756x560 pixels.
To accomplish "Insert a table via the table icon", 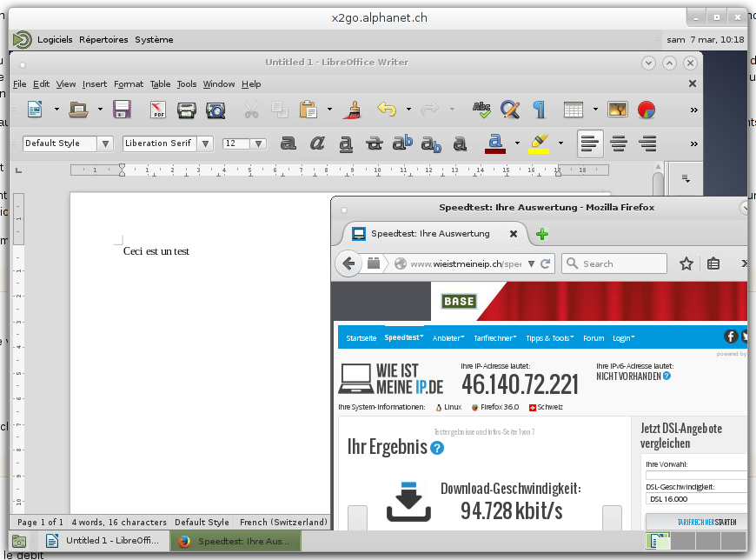I will [x=574, y=110].
